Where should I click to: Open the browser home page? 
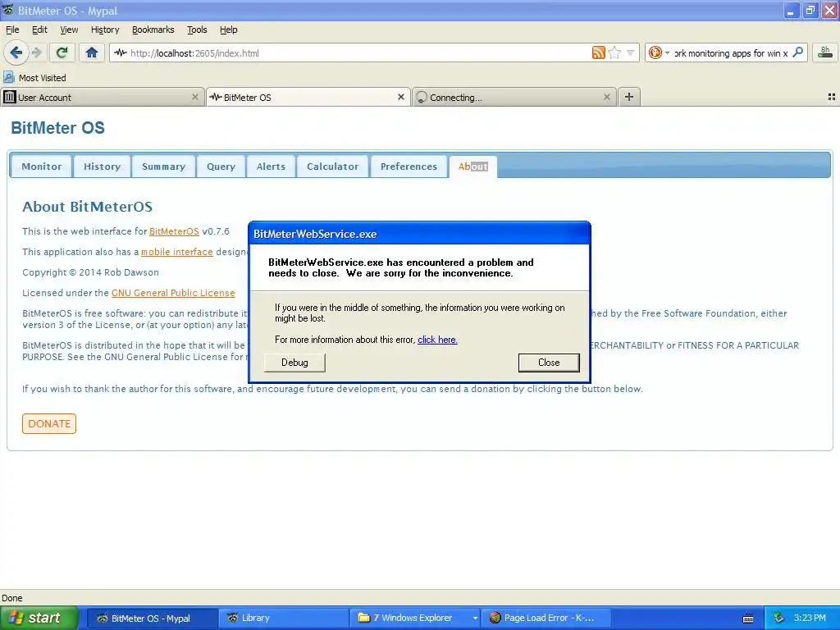coord(92,52)
